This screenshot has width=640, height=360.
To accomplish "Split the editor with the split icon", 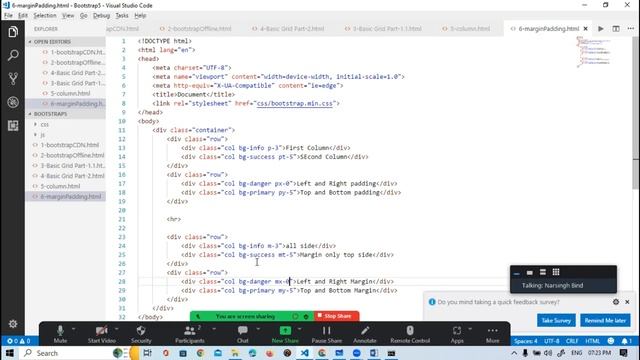I will [616, 29].
